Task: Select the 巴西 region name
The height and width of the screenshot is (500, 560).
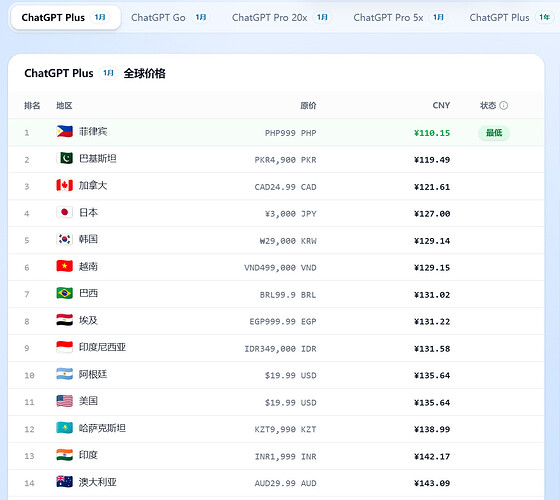Action: (88, 293)
